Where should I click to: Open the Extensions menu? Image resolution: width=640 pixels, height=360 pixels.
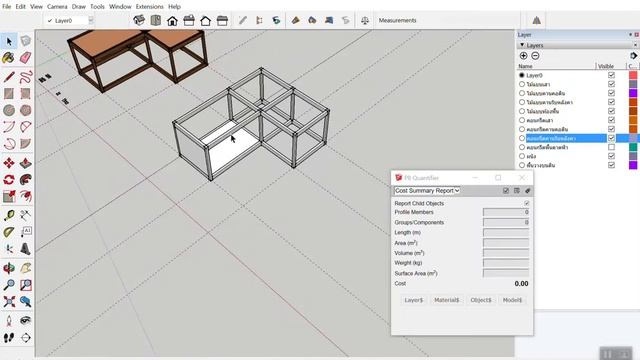click(149, 7)
